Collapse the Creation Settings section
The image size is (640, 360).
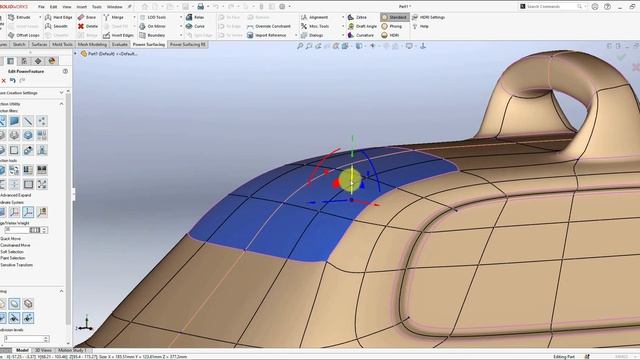[62, 93]
